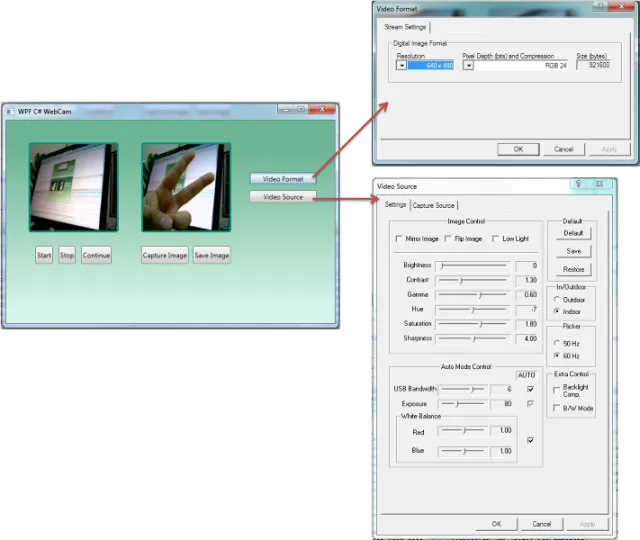Close the WPF C# WebCam window

[x=322, y=109]
